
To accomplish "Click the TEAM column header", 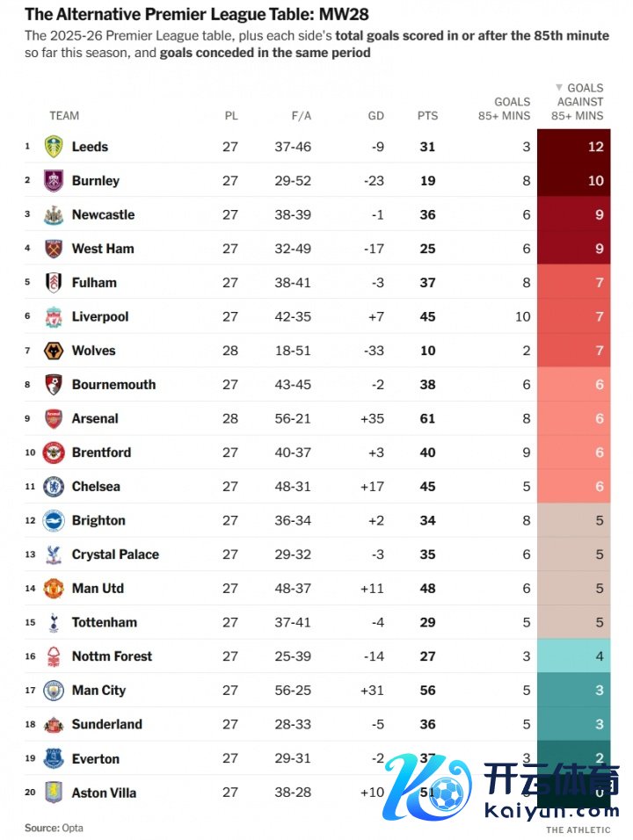I will point(64,116).
